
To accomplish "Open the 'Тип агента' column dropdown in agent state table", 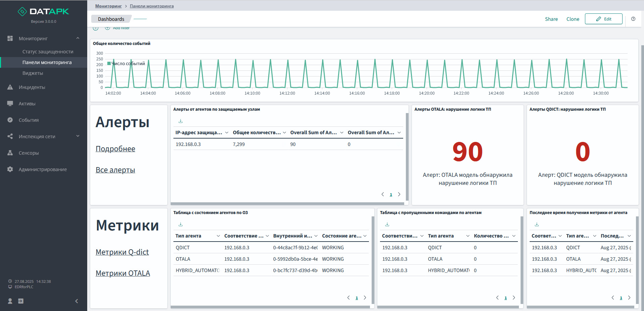I will (x=218, y=236).
